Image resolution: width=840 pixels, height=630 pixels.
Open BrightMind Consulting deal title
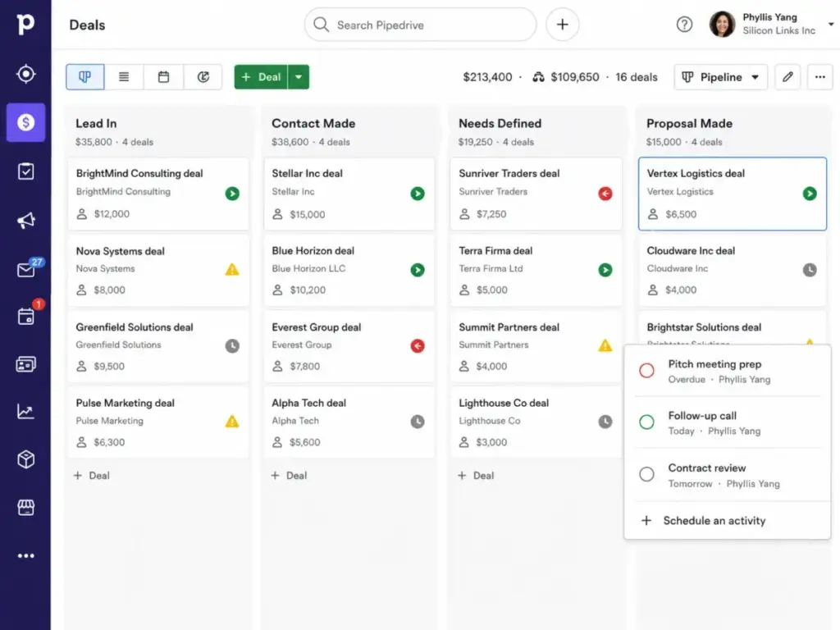[x=139, y=174]
